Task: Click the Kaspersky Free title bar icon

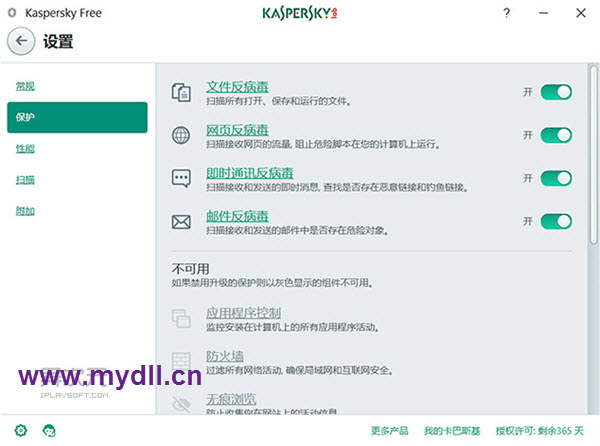Action: tap(12, 13)
